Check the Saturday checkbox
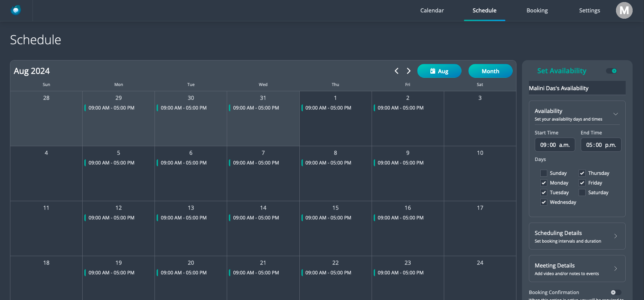 coord(582,193)
